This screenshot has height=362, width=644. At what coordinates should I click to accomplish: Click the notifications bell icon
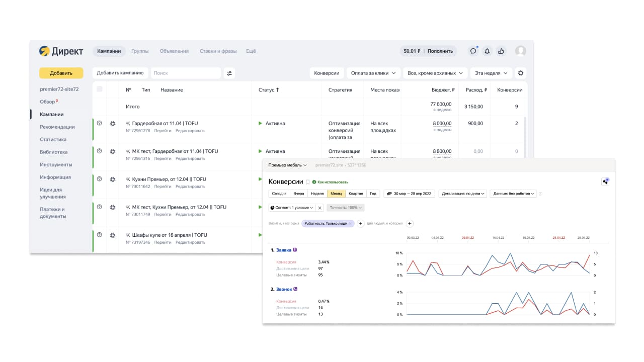[487, 51]
